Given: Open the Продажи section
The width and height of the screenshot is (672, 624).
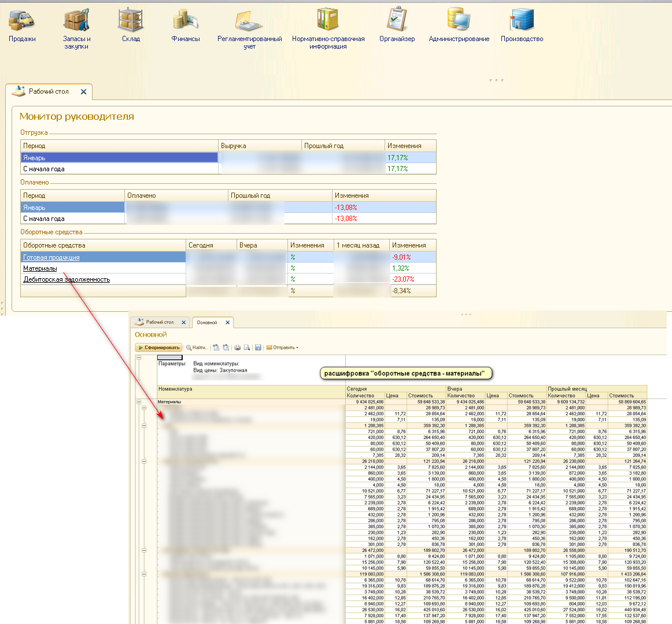Looking at the screenshot, I should [22, 26].
